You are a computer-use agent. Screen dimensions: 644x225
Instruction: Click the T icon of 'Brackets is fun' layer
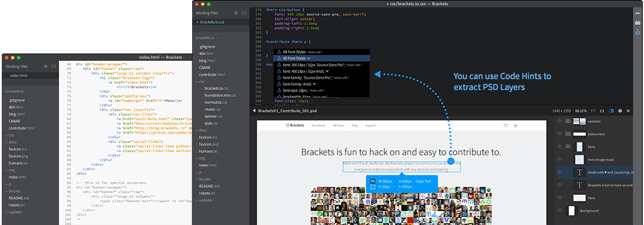(x=580, y=185)
